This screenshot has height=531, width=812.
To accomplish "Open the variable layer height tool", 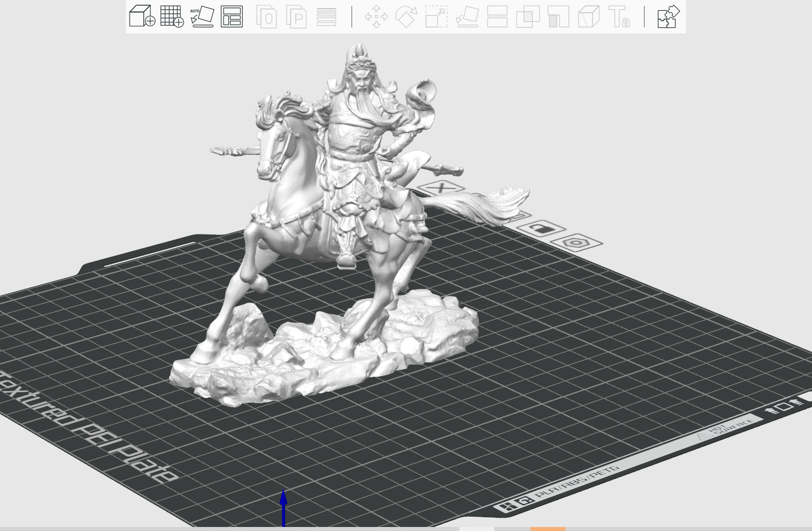I will pos(326,17).
